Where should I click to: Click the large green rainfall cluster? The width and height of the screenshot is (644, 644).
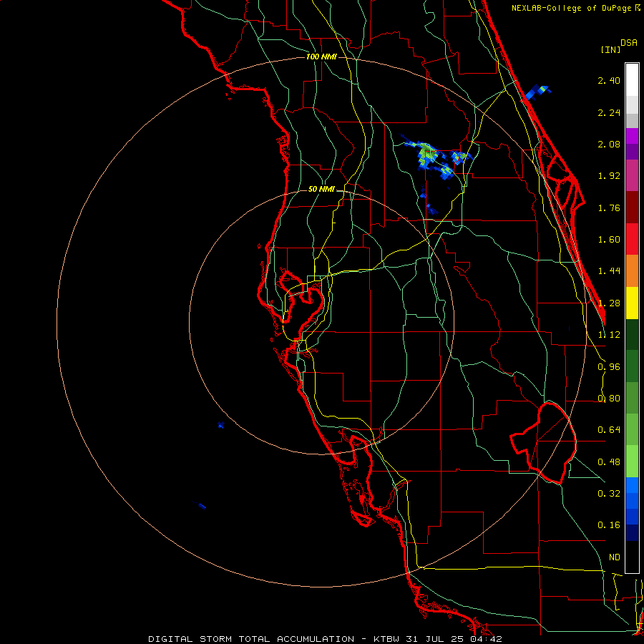(x=426, y=154)
